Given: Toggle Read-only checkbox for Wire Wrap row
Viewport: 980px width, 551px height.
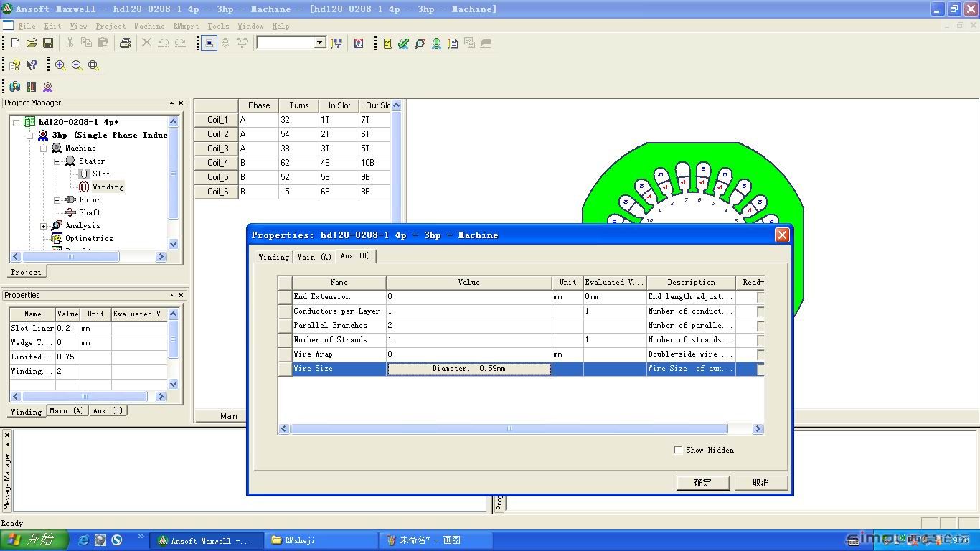Looking at the screenshot, I should (760, 354).
